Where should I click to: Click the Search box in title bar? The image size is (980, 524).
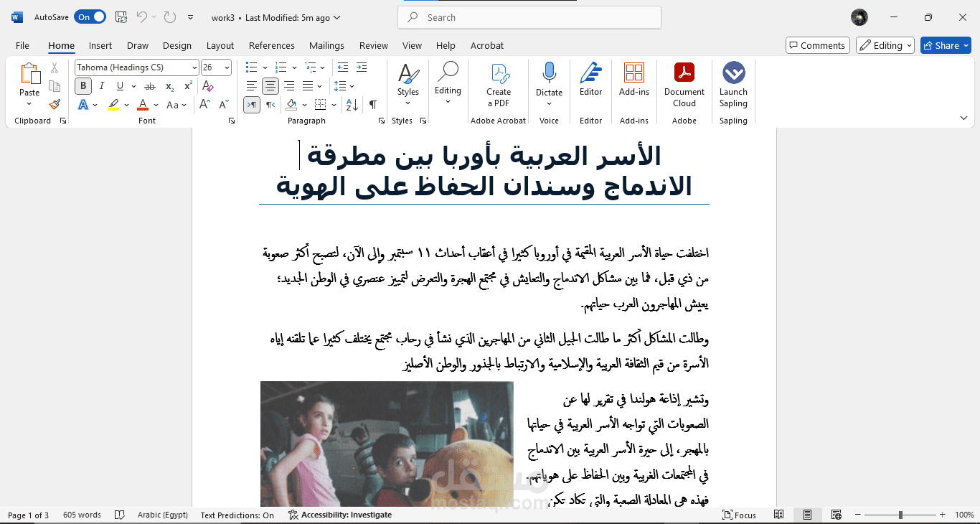point(529,17)
